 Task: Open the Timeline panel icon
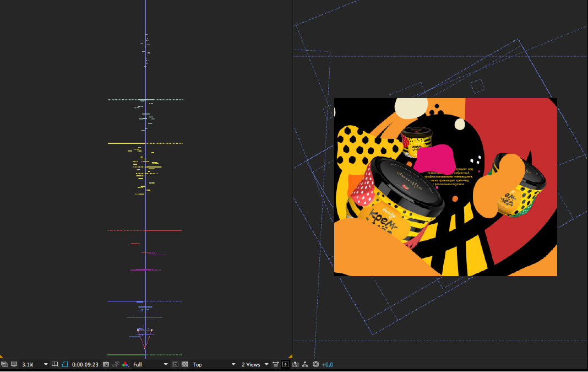click(x=295, y=364)
